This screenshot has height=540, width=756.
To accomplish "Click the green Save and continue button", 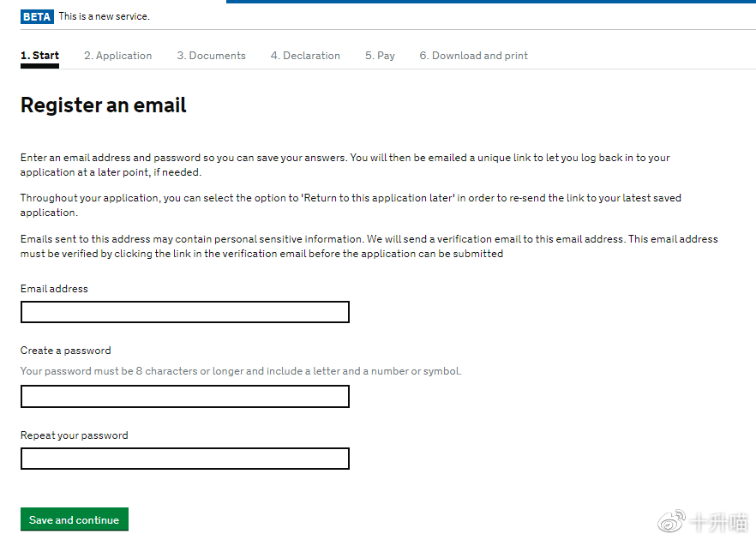I will coord(75,519).
